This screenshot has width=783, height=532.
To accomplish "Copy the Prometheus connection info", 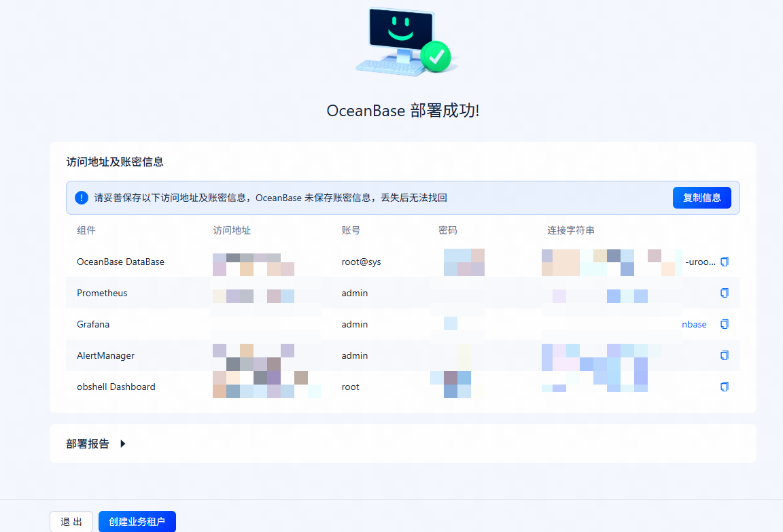I will click(725, 293).
